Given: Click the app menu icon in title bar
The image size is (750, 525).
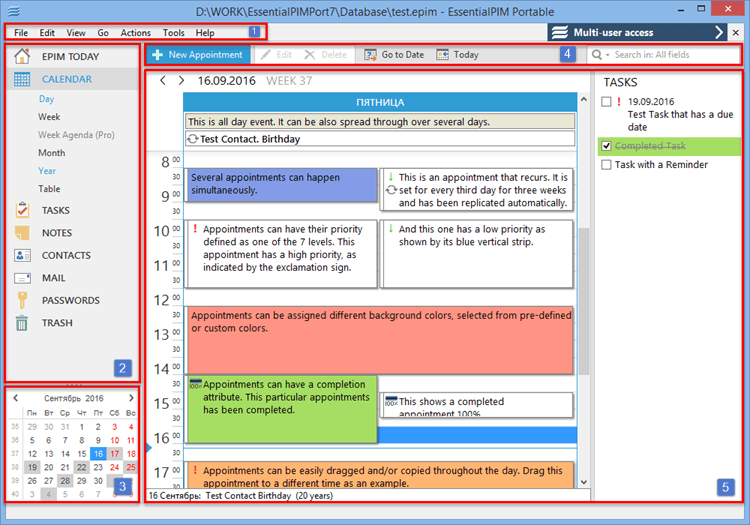Looking at the screenshot, I should click(x=14, y=11).
